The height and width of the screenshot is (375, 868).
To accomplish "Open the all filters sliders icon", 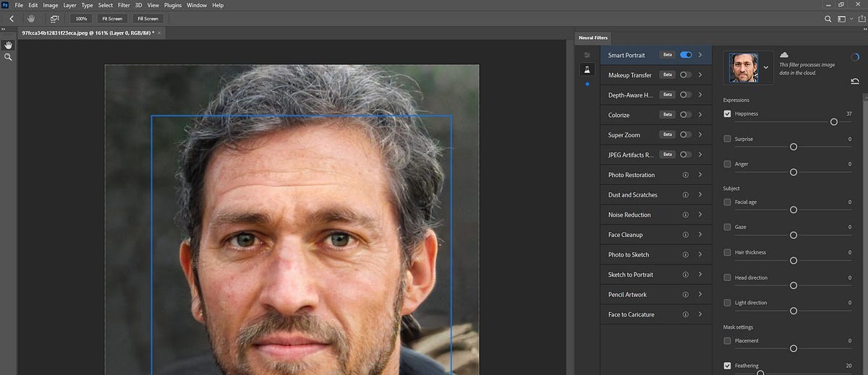I will 587,55.
